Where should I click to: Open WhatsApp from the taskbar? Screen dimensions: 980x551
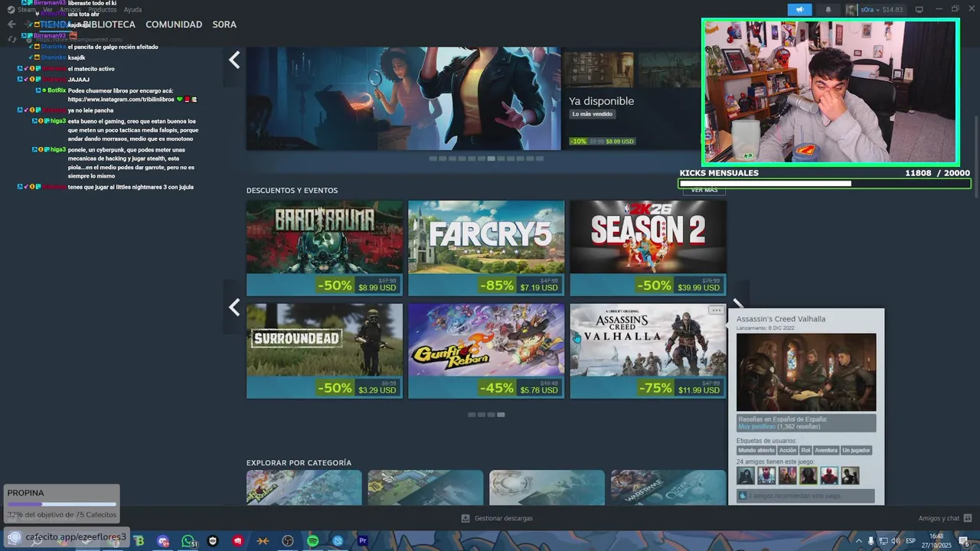click(x=188, y=541)
